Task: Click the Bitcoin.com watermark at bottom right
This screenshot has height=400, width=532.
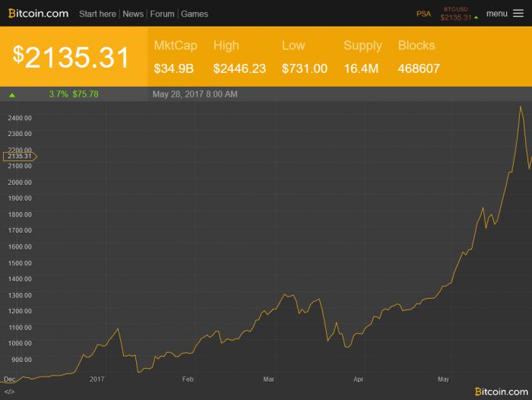Action: pos(501,391)
